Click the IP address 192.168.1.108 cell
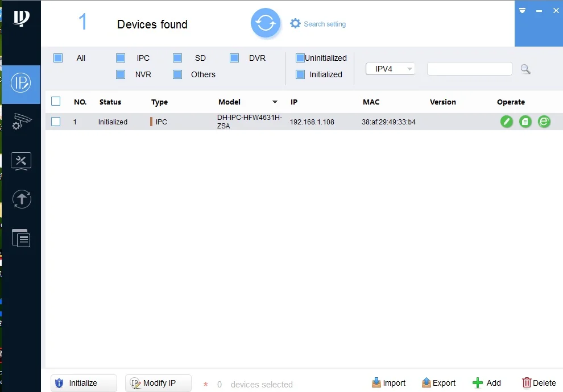The image size is (563, 392). tap(312, 122)
